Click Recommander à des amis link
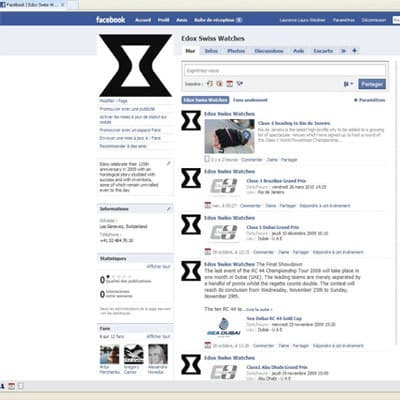400x400 pixels. pyautogui.click(x=123, y=146)
